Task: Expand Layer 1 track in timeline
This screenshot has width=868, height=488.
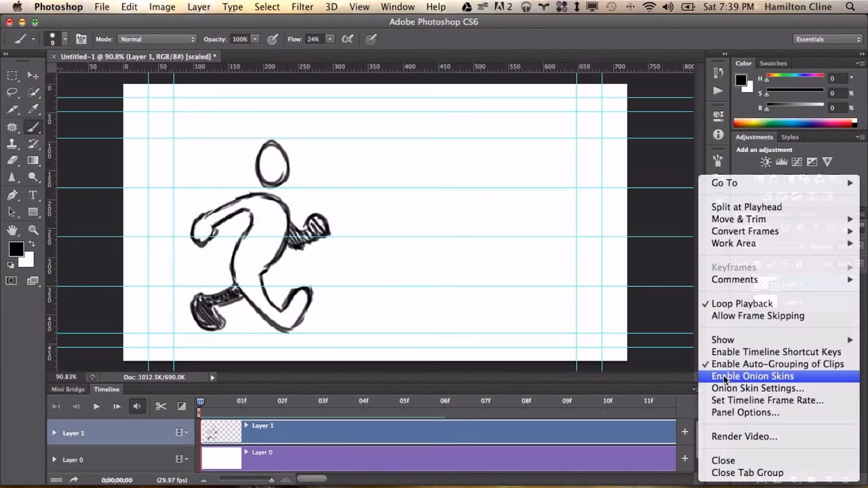Action: (x=54, y=432)
